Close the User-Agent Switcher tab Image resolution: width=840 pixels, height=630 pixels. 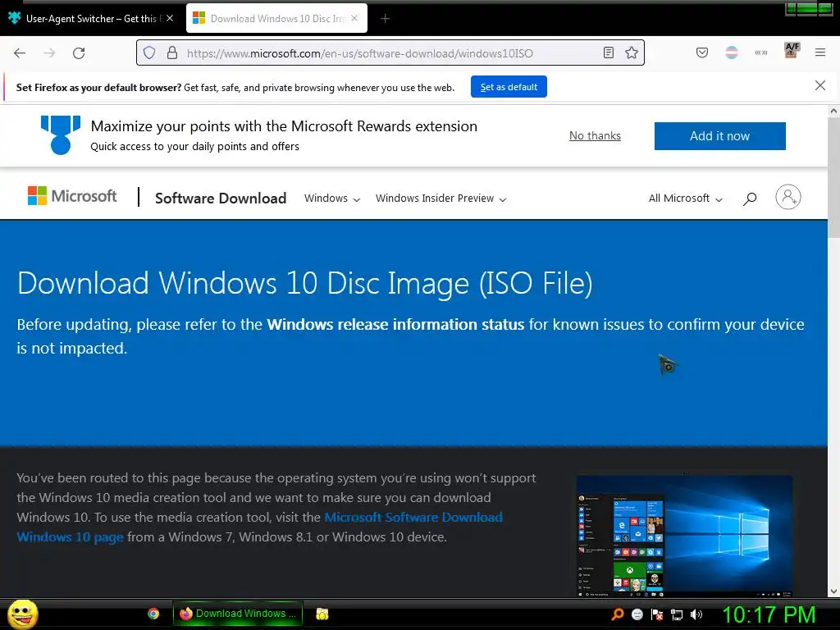[170, 18]
